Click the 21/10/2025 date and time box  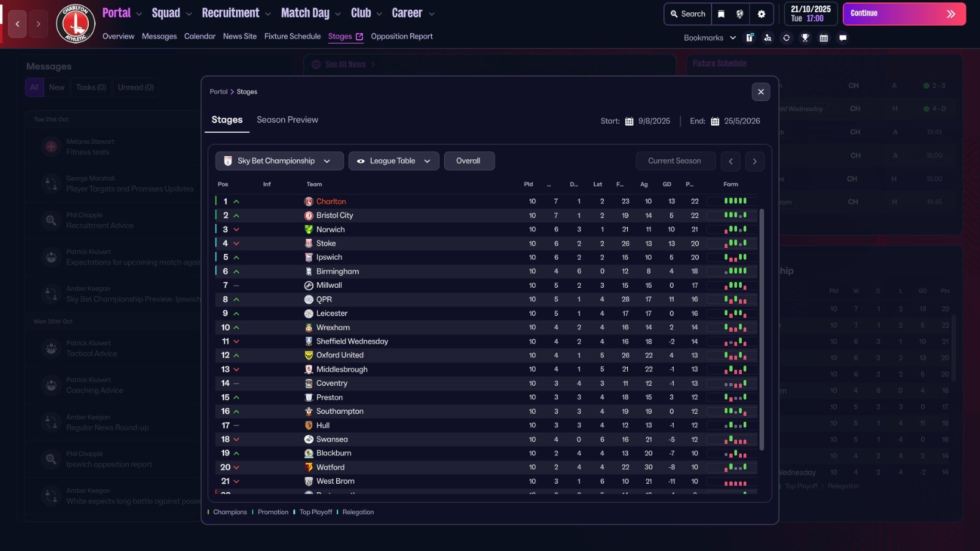[811, 13]
